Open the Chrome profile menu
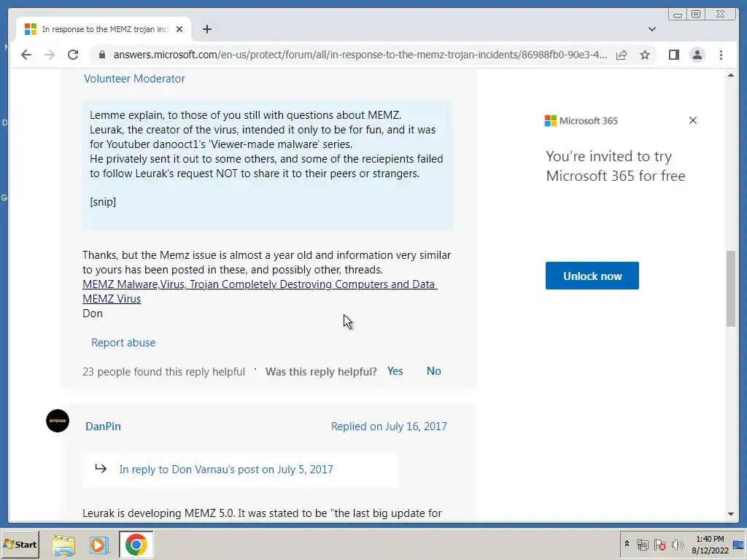Viewport: 747px width, 560px height. click(697, 55)
